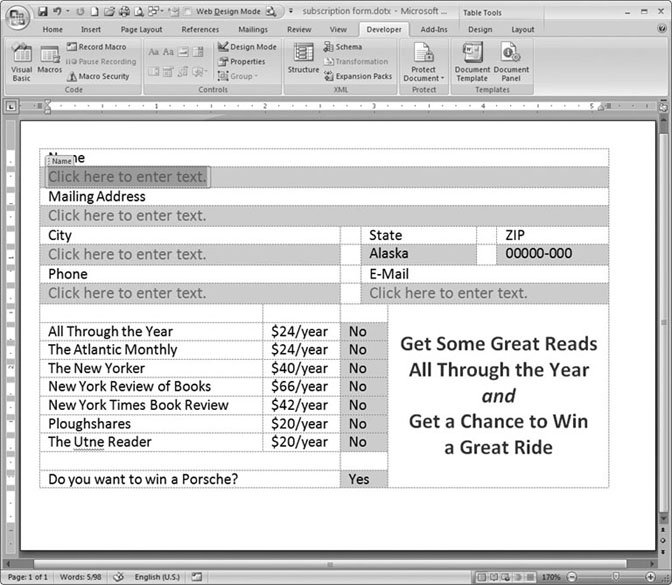
Task: Toggle the Web Design Mode checkbox
Action: (x=187, y=12)
